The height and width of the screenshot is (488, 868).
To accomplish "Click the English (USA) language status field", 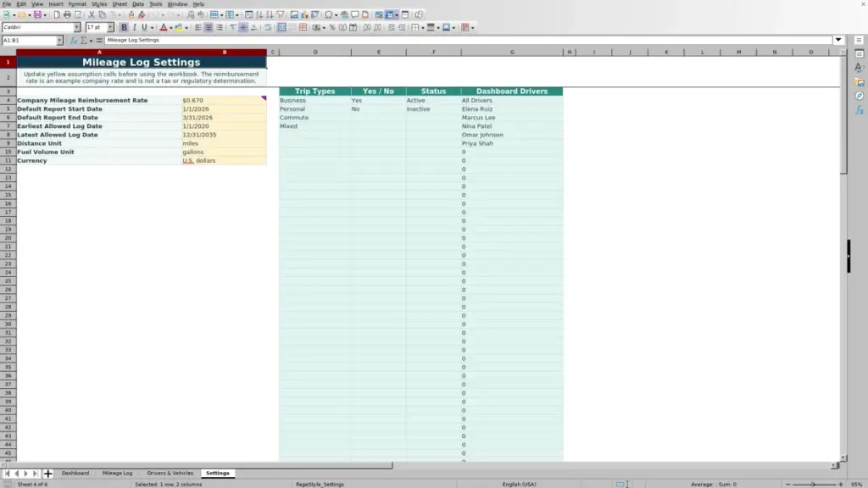I will (519, 484).
